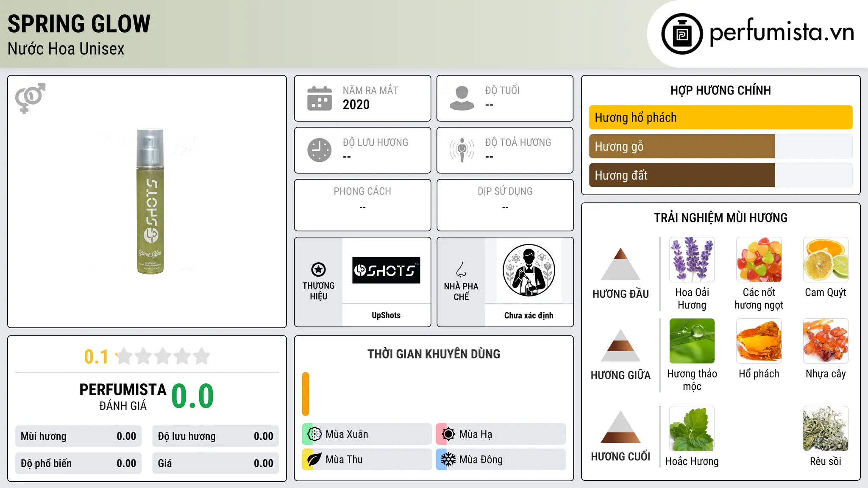Click the Phong cách card heading
Screen dimensions: 868x488
coord(362,191)
